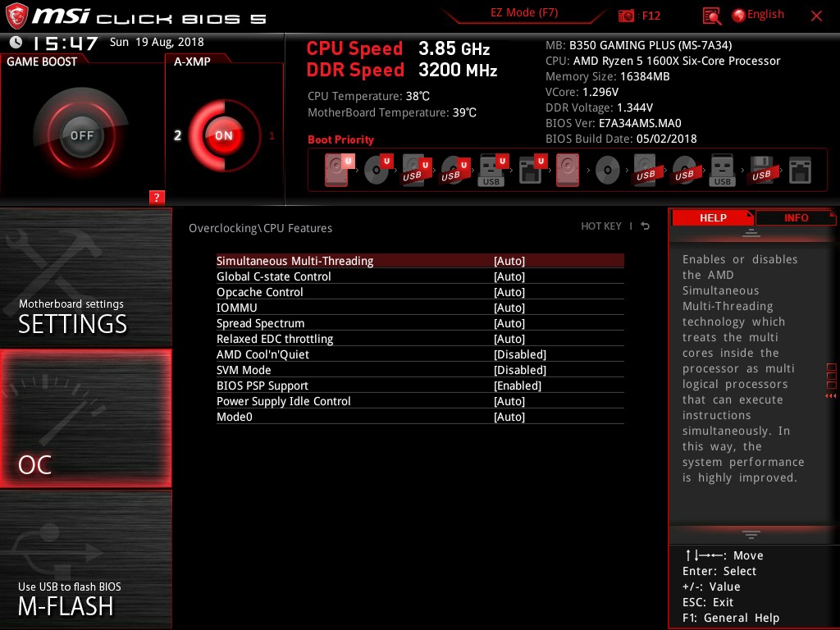Take a screenshot with the camera F12 icon
Image resolution: width=840 pixels, height=630 pixels.
(626, 16)
